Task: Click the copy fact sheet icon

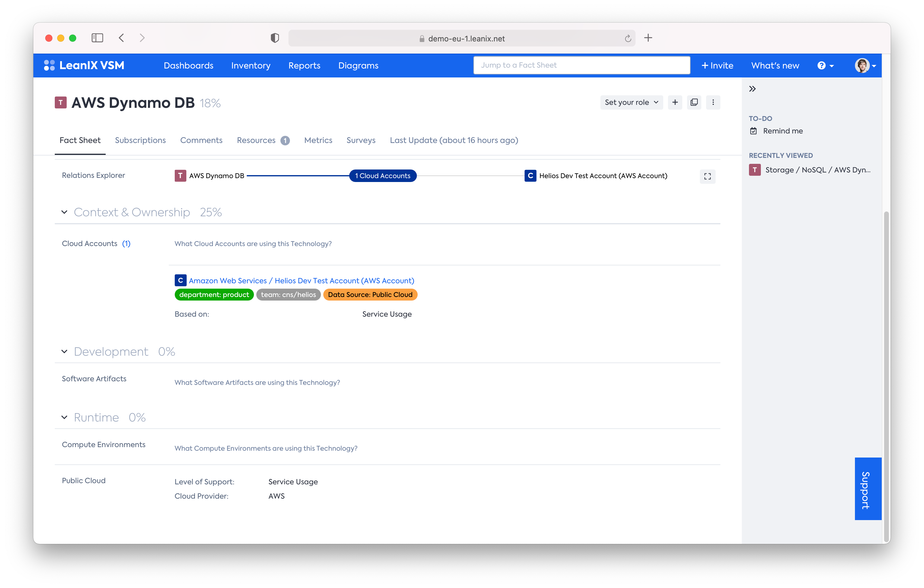Action: tap(694, 102)
